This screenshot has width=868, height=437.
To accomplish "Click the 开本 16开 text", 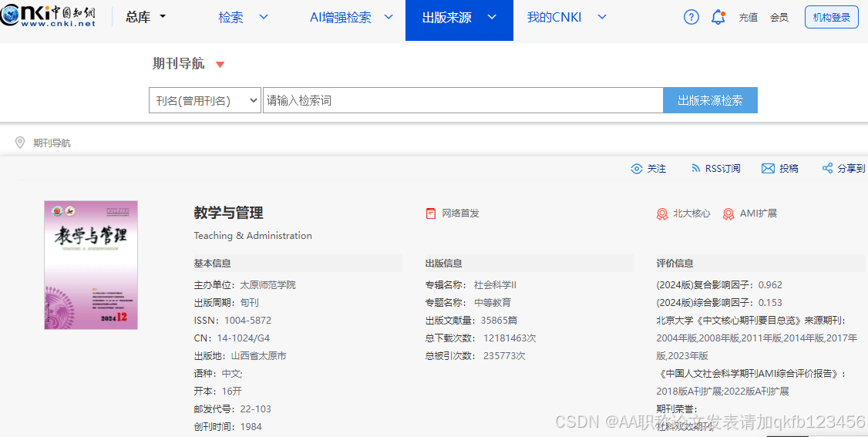I will pos(218,391).
